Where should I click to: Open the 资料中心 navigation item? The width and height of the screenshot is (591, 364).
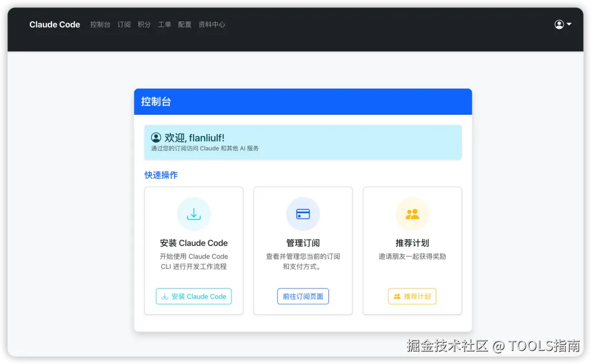tap(212, 25)
